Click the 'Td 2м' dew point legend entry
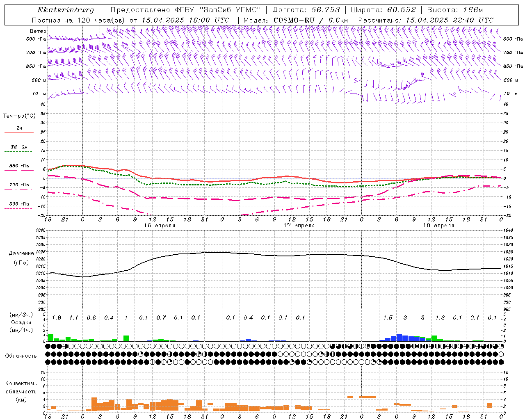This screenshot has width=525, height=420. pyautogui.click(x=19, y=147)
